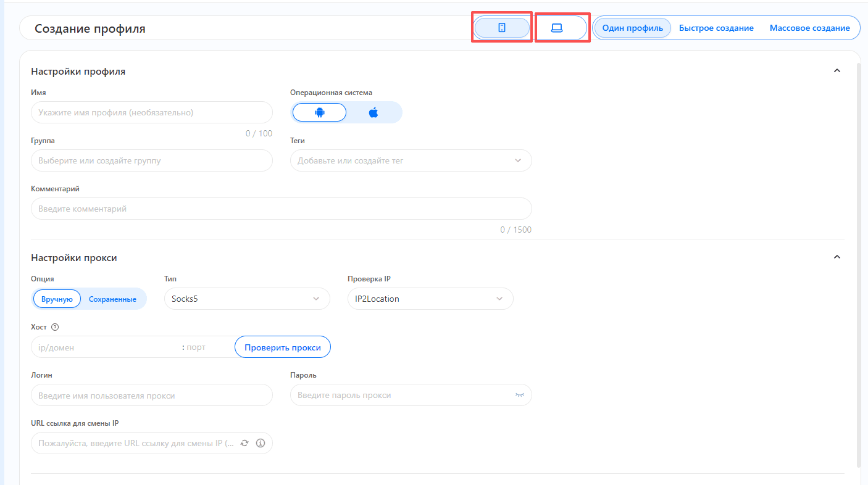Collapse the Настройки прокси section

(837, 257)
